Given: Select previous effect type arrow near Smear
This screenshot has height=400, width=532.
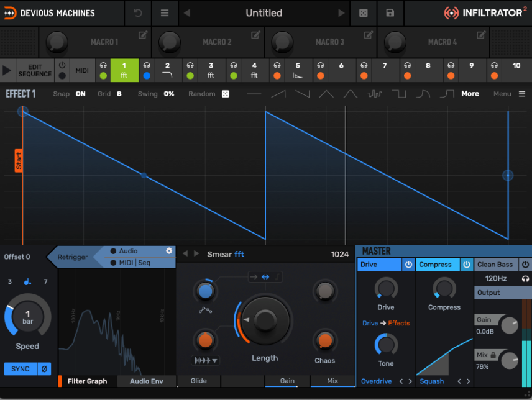Looking at the screenshot, I should click(185, 253).
